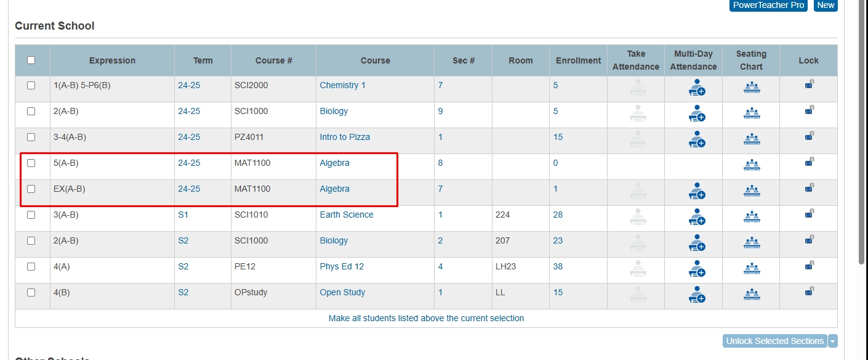Launch PowerTeacher Pro
Viewport: 868px width, 360px height.
click(x=768, y=5)
